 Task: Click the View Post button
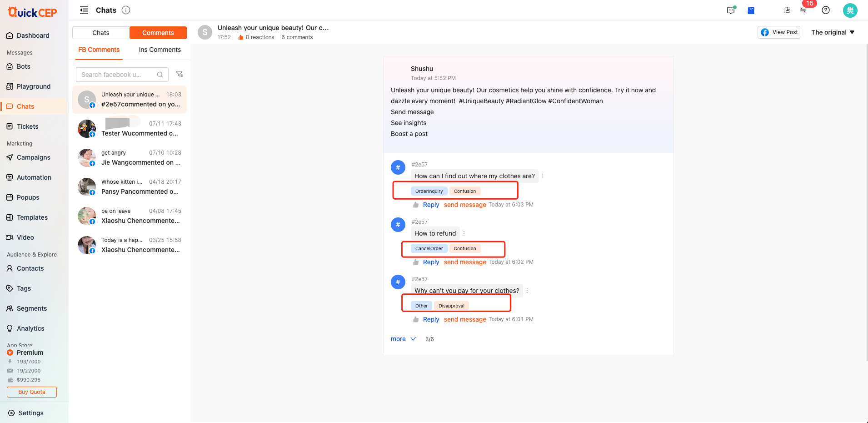point(779,32)
